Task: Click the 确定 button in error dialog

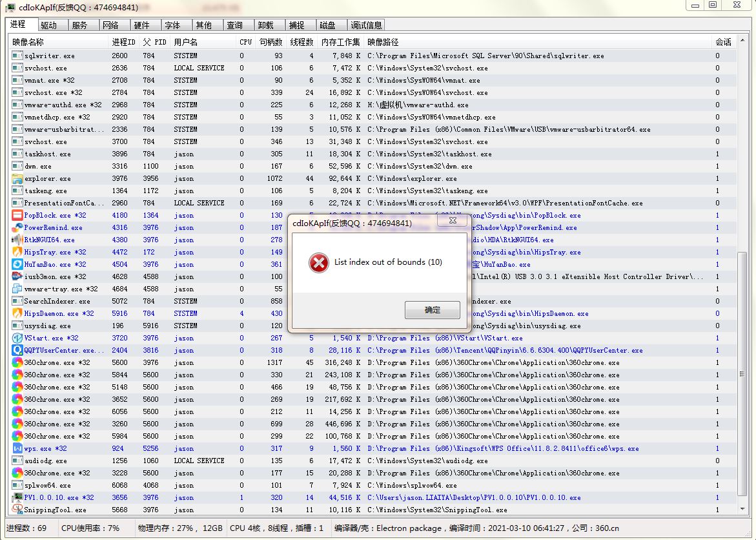Action: pyautogui.click(x=433, y=310)
